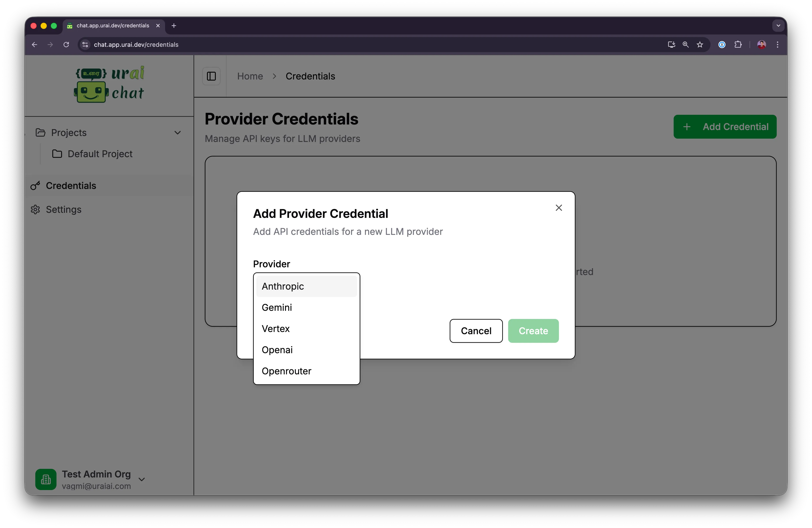Choose Openrouter from the provider options
Screen dimensions: 812x528
coord(306,371)
